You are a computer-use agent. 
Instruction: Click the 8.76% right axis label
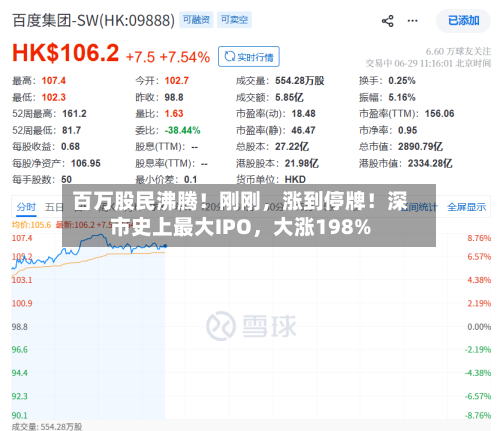(x=479, y=238)
